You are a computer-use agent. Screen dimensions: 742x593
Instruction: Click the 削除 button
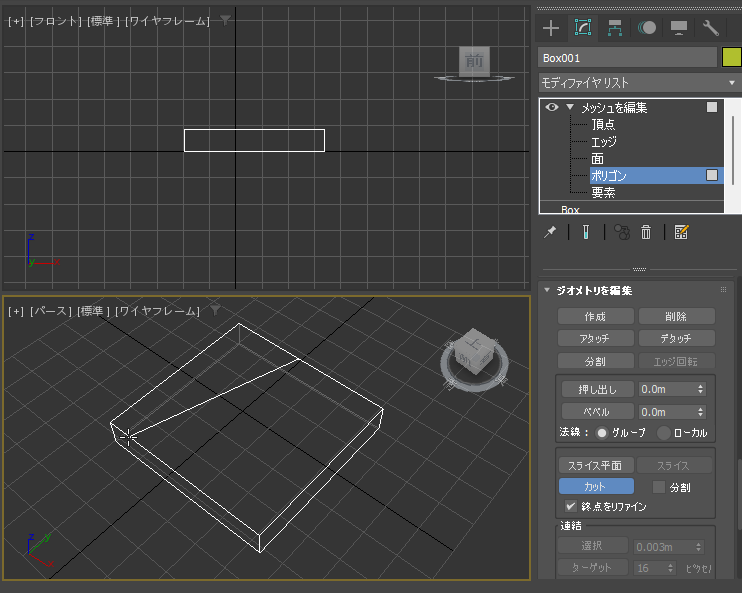tap(676, 316)
